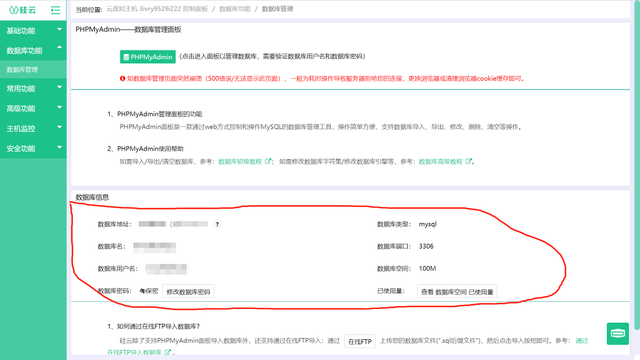Click the 硅云 logo
The image size is (640, 360).
coord(22,10)
